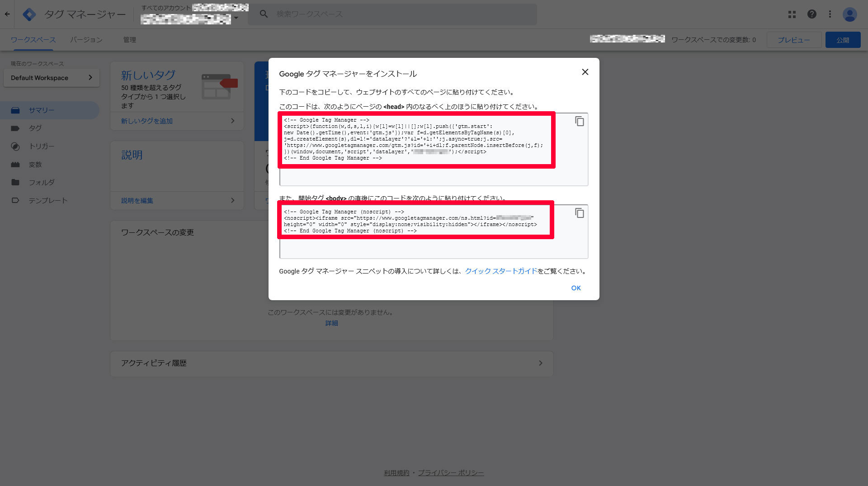868x486 pixels.
Task: Select テンプレート in the sidebar
Action: 50,200
